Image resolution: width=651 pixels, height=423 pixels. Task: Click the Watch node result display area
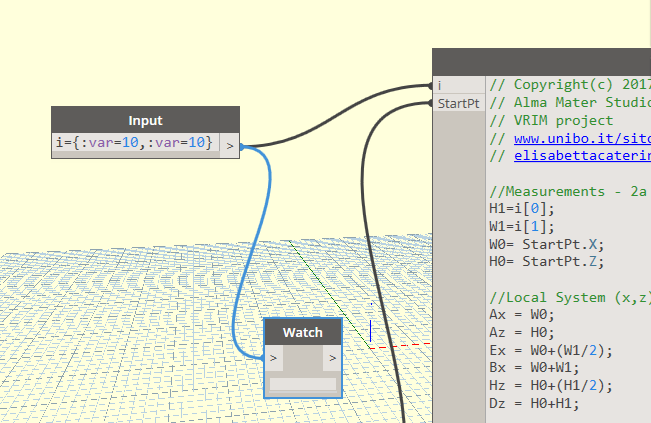coord(303,384)
